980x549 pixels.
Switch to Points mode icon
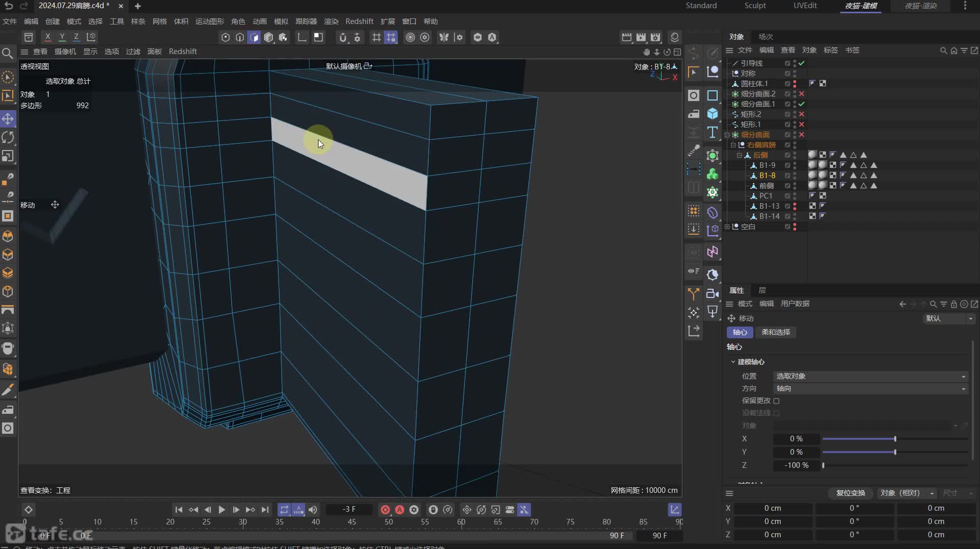(x=225, y=37)
